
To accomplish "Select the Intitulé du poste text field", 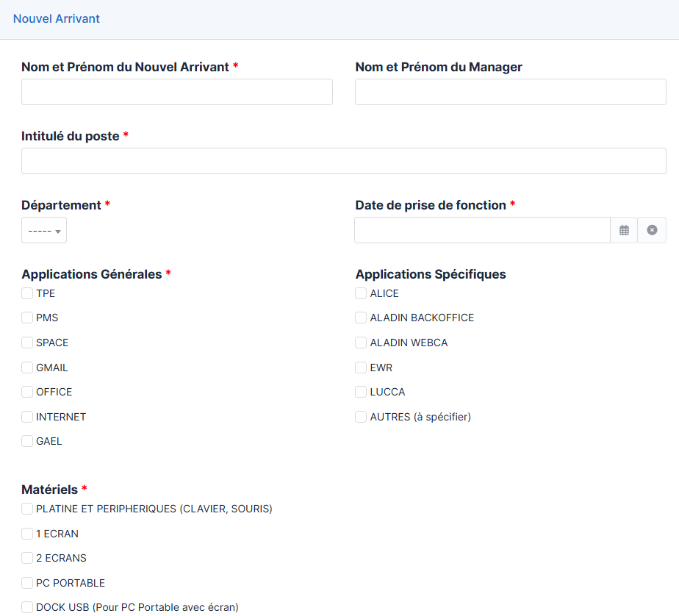I will tap(343, 161).
